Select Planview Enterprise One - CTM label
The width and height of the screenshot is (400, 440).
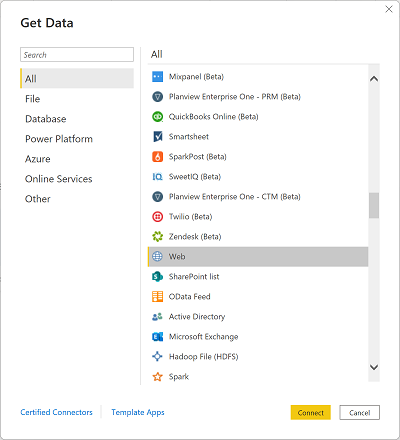pyautogui.click(x=234, y=197)
